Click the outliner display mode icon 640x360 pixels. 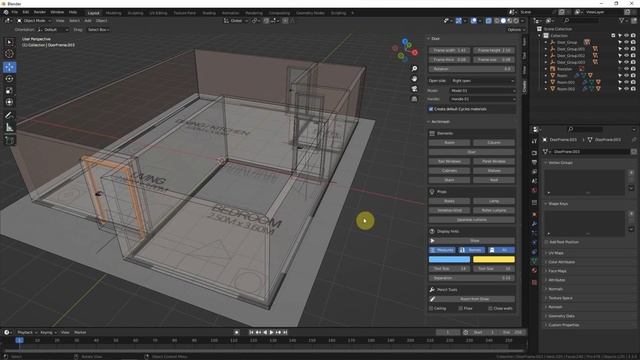tap(550, 20)
